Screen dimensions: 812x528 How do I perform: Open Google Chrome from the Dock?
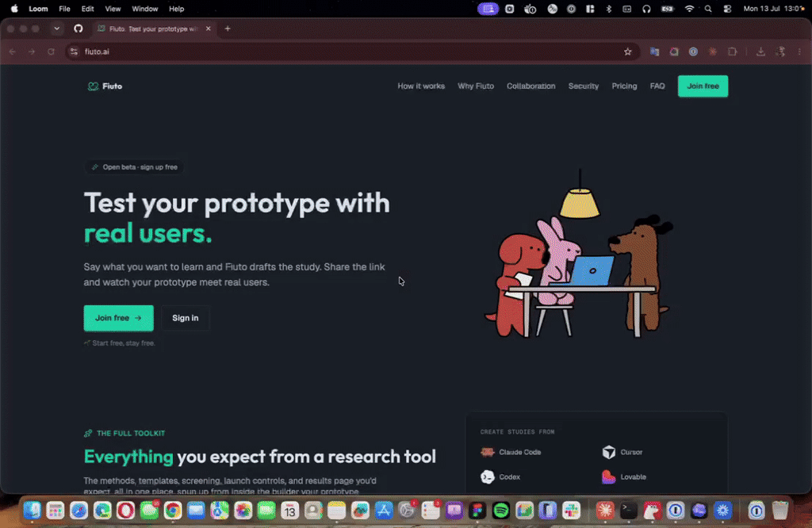[x=173, y=511]
